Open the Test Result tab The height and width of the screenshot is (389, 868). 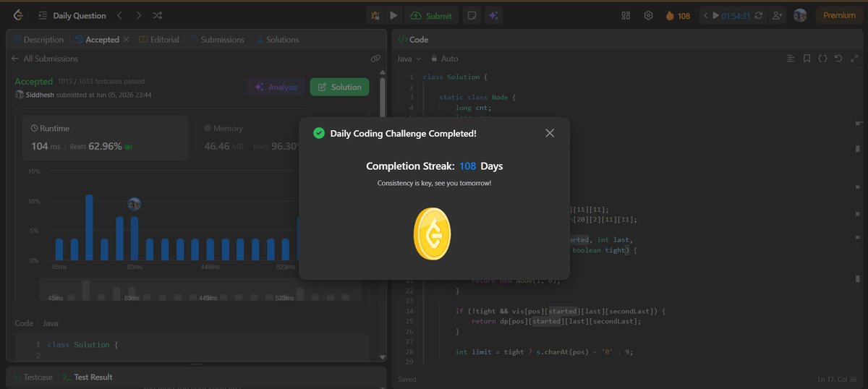tap(88, 377)
